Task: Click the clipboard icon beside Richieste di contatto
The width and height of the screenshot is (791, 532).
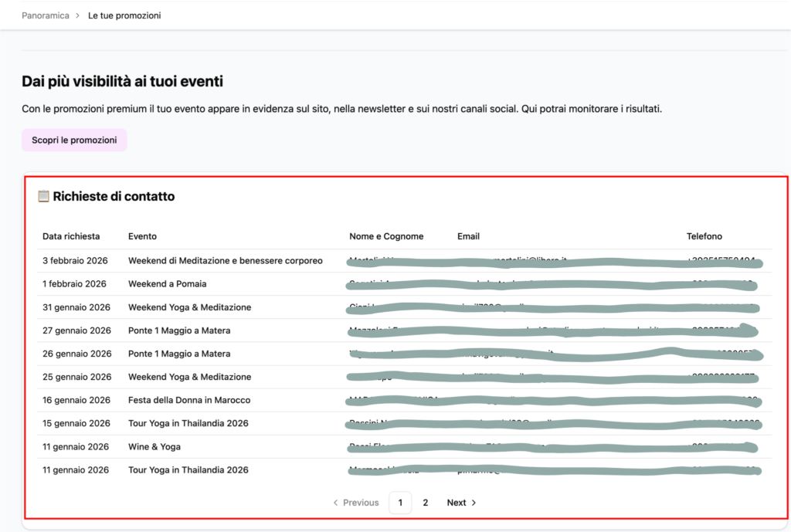Action: (44, 196)
